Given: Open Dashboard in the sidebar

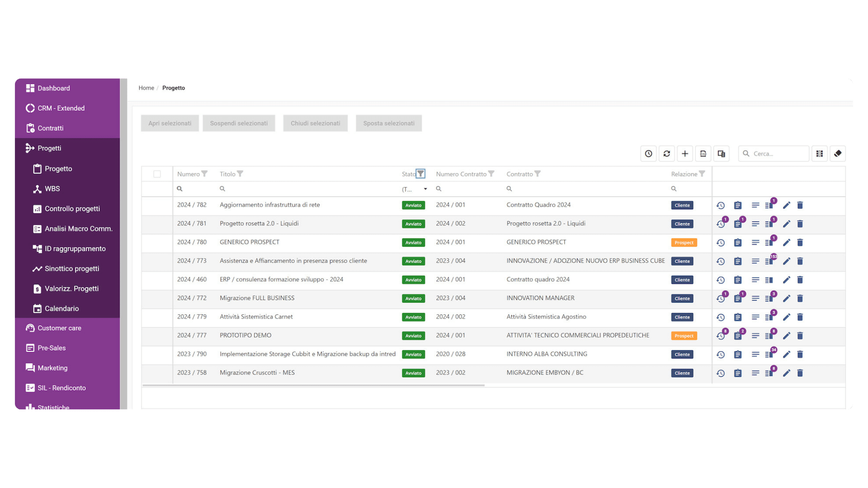Looking at the screenshot, I should pyautogui.click(x=67, y=88).
